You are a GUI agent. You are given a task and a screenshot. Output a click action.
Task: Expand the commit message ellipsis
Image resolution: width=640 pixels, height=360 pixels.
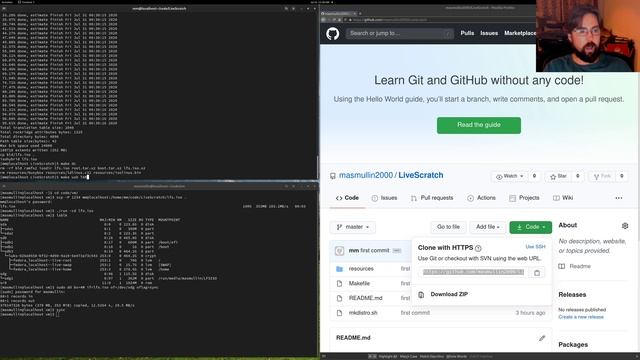[396, 251]
